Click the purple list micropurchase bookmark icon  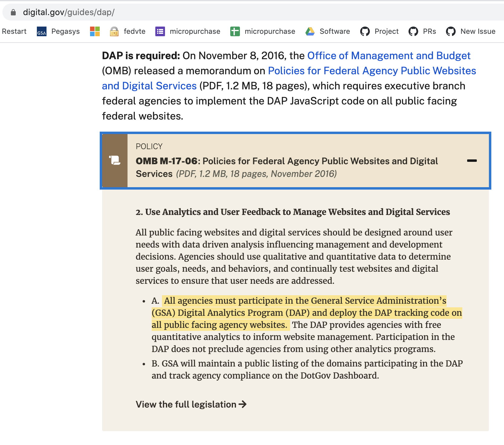pos(160,31)
